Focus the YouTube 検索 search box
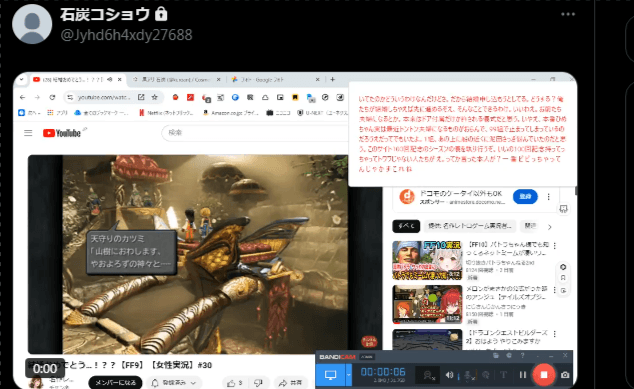634x389 pixels. 255,133
